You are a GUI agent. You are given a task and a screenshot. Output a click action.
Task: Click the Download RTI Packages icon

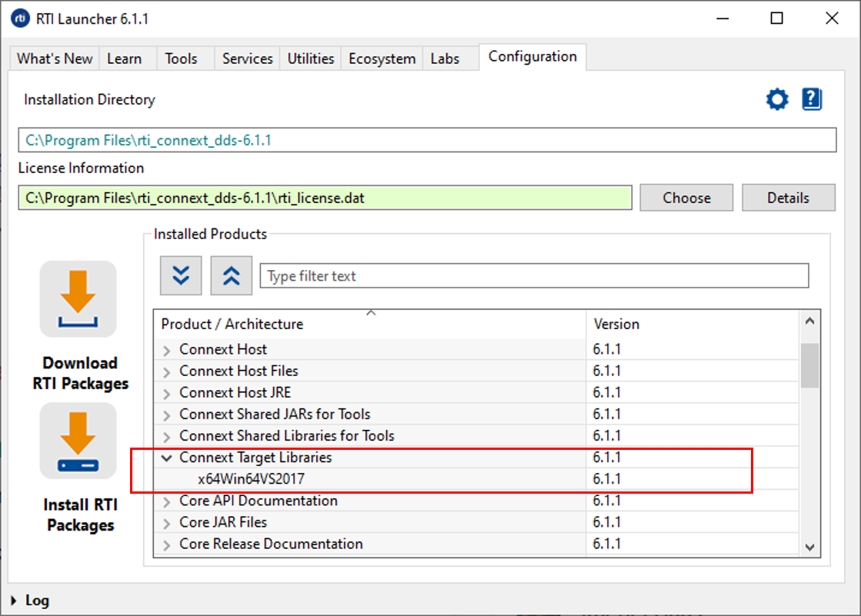tap(78, 299)
